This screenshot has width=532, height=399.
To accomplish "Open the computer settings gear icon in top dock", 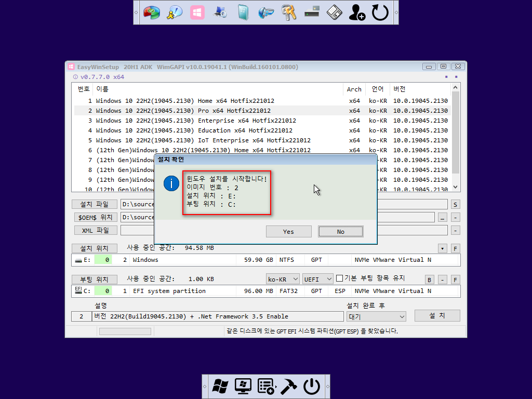I will (x=220, y=12).
